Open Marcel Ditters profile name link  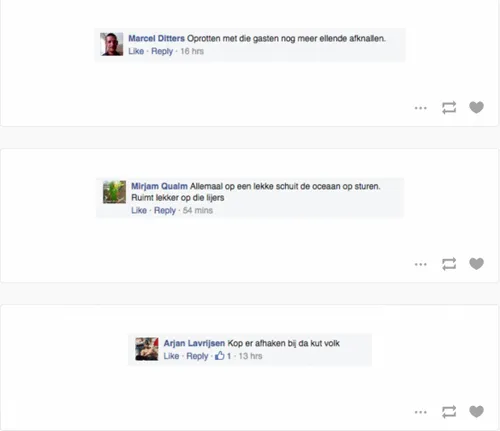(x=156, y=38)
